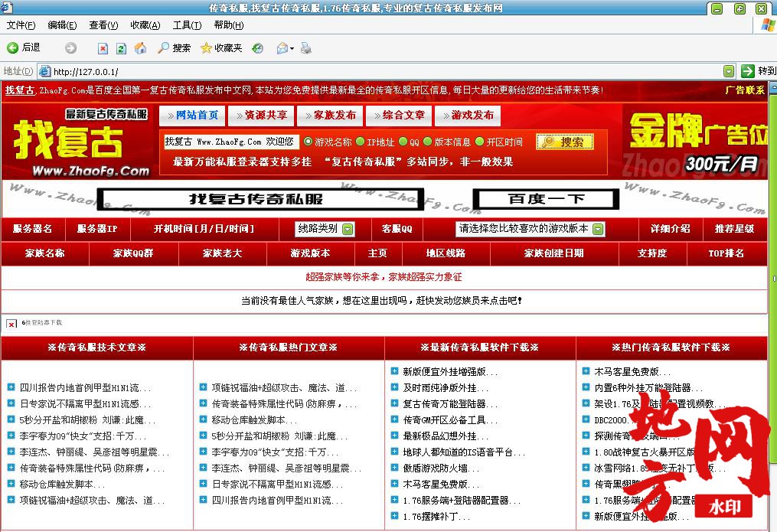Open the 收藏(A) menu
This screenshot has width=777, height=532.
pyautogui.click(x=145, y=25)
